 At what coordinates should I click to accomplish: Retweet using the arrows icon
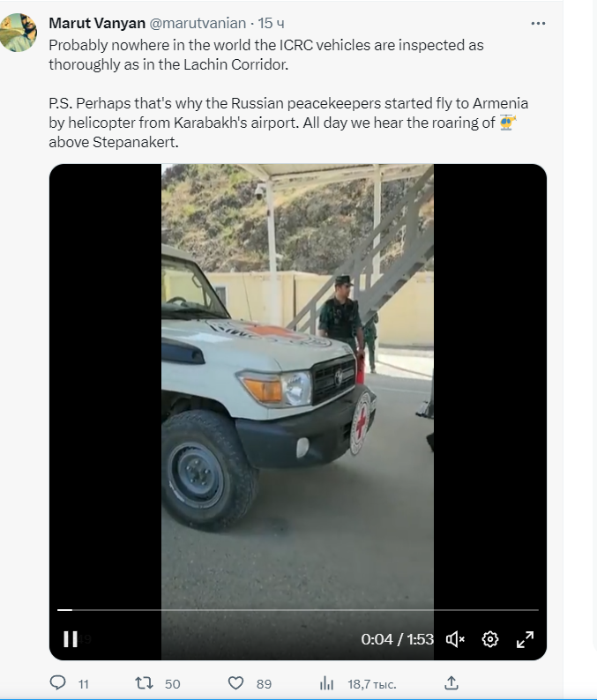click(145, 682)
